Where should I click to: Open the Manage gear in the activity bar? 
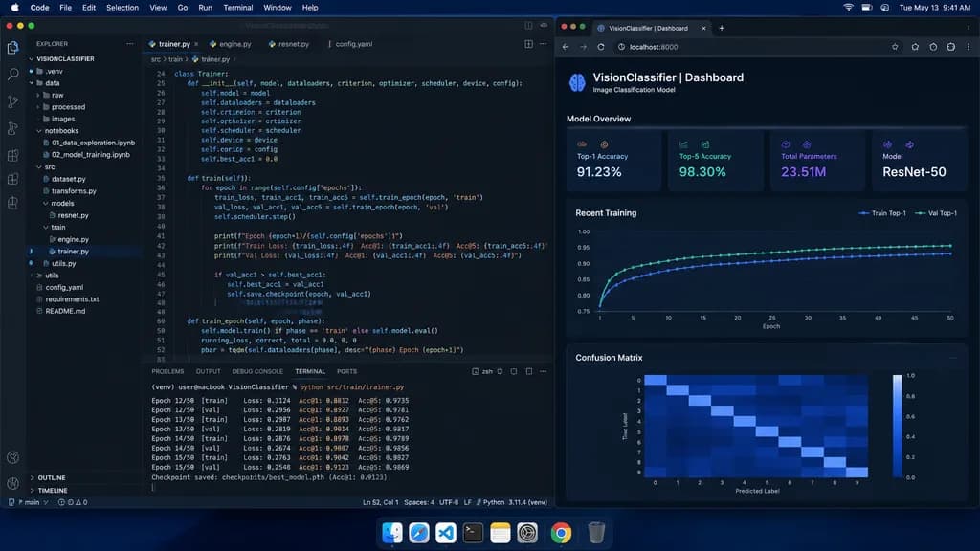pyautogui.click(x=12, y=483)
